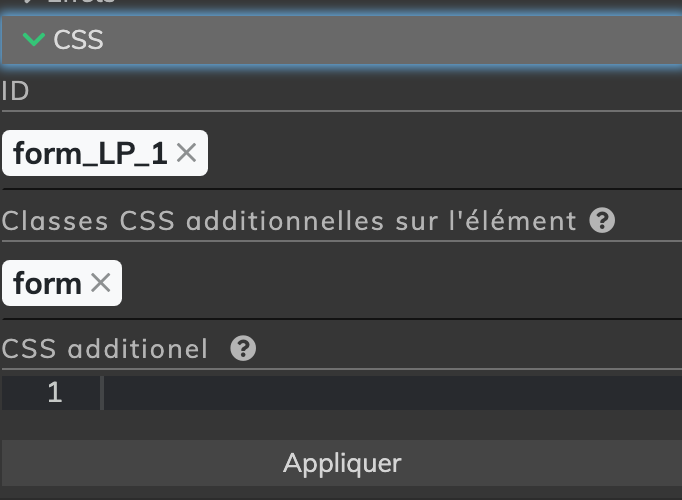
Task: Focus the ID field beside form_LP_1 tag
Action: coord(444,153)
